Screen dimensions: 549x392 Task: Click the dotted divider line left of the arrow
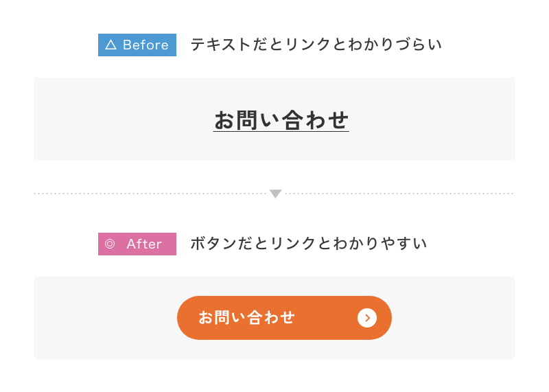point(150,194)
